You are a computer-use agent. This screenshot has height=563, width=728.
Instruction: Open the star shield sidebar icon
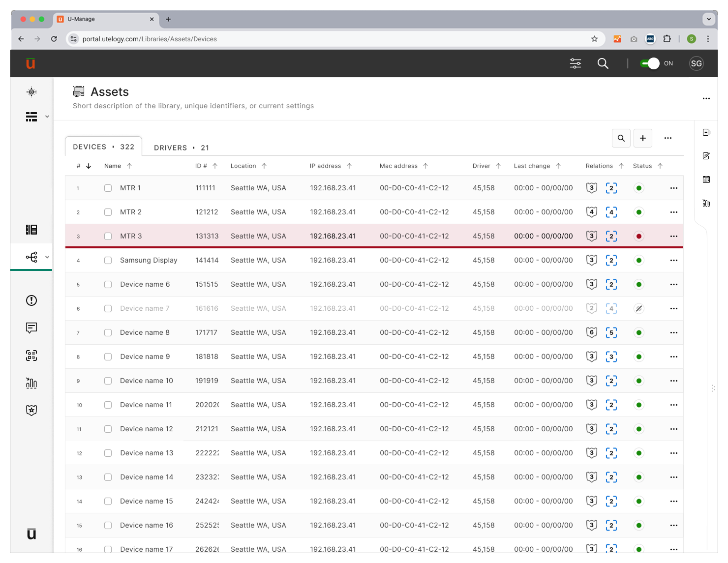pos(31,410)
